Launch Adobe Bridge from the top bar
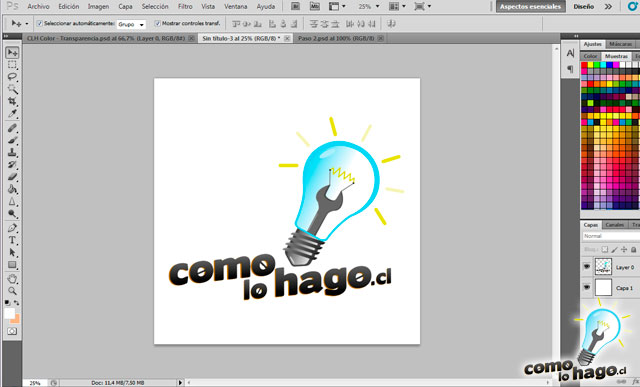 295,6
